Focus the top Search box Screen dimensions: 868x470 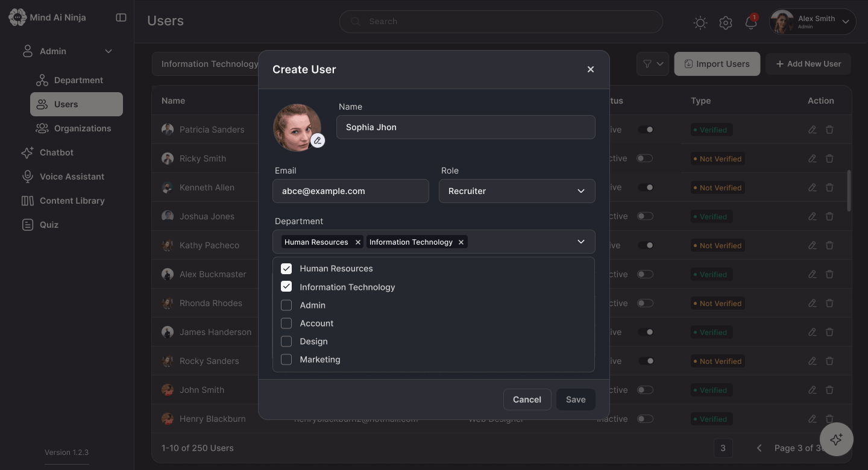[x=501, y=21]
